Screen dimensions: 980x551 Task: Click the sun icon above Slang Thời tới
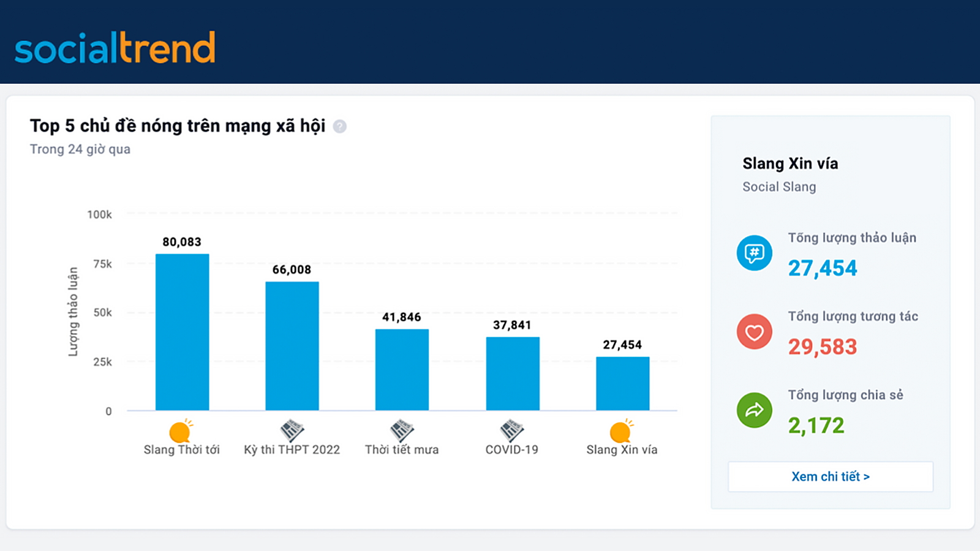click(x=180, y=432)
